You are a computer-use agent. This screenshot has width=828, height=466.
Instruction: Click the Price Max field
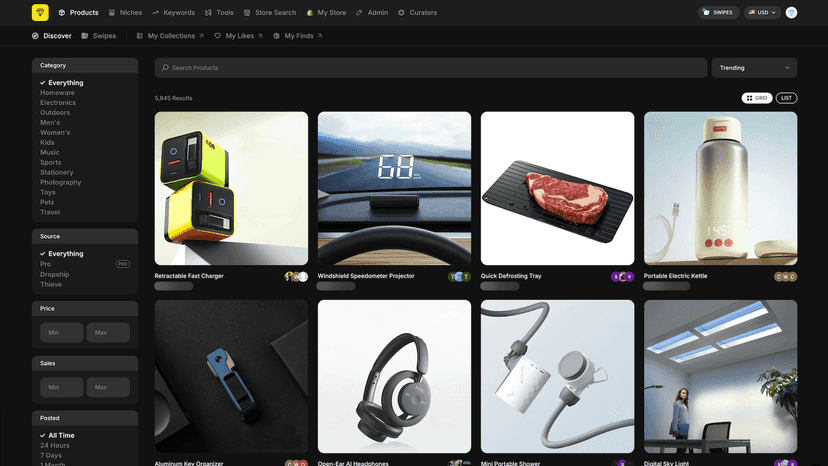108,332
